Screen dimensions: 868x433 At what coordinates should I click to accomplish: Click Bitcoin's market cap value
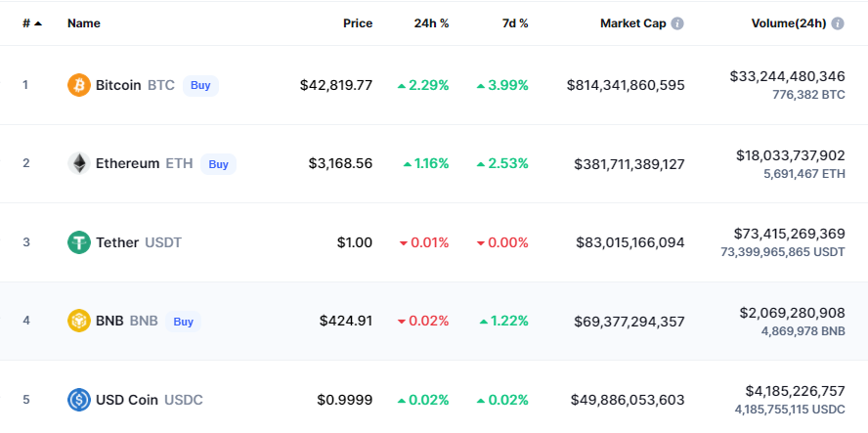[626, 85]
